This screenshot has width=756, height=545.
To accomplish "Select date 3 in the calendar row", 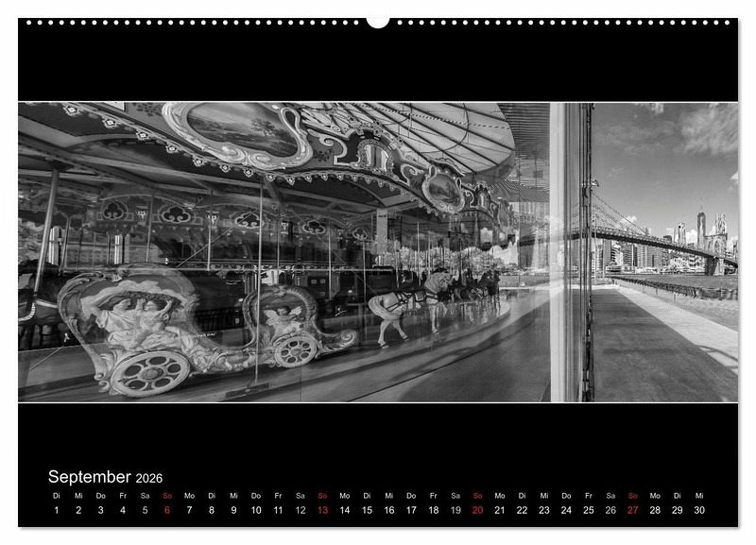I will [x=101, y=510].
